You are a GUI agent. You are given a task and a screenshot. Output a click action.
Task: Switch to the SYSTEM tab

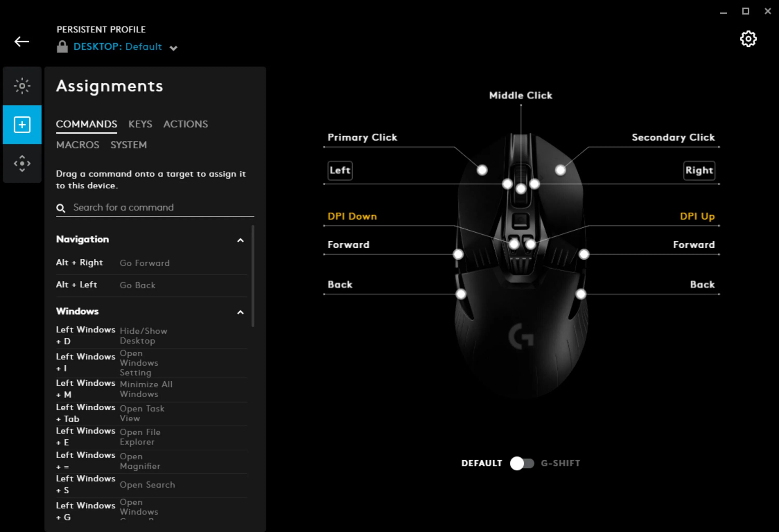(128, 145)
